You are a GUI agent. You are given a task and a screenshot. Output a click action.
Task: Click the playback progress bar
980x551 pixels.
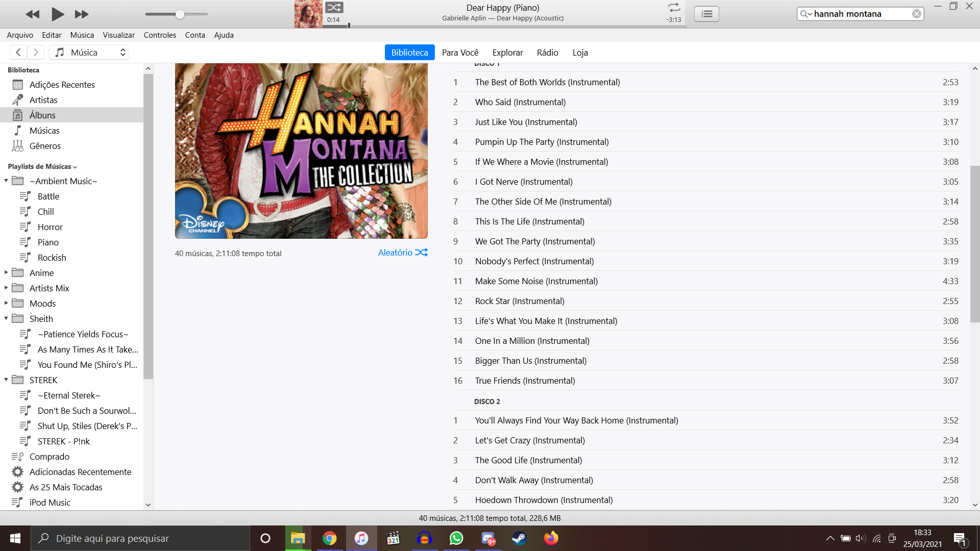point(503,26)
